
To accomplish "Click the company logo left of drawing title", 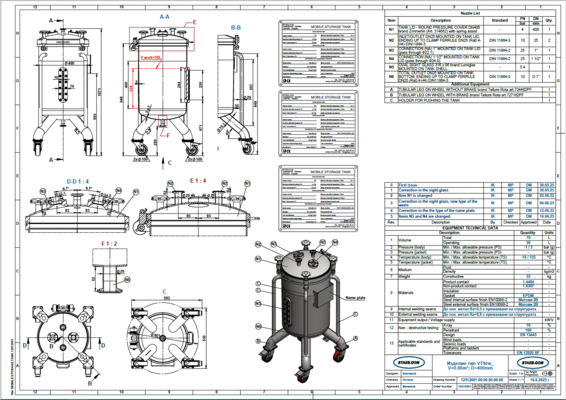I will [409, 362].
